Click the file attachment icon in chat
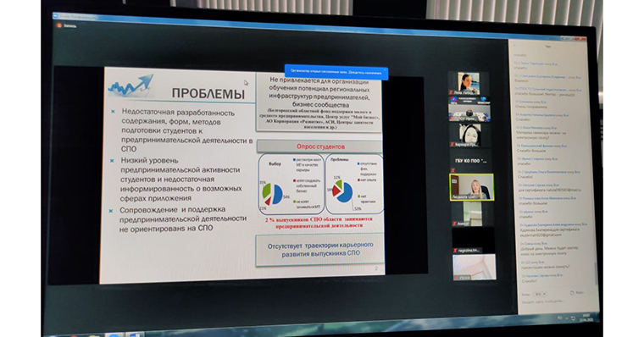Image resolution: width=644 pixels, height=337 pixels. 572,293
